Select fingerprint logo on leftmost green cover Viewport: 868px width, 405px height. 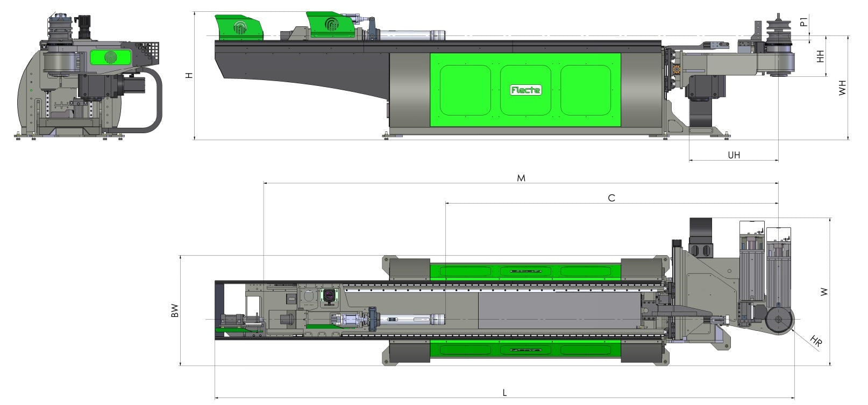[239, 27]
